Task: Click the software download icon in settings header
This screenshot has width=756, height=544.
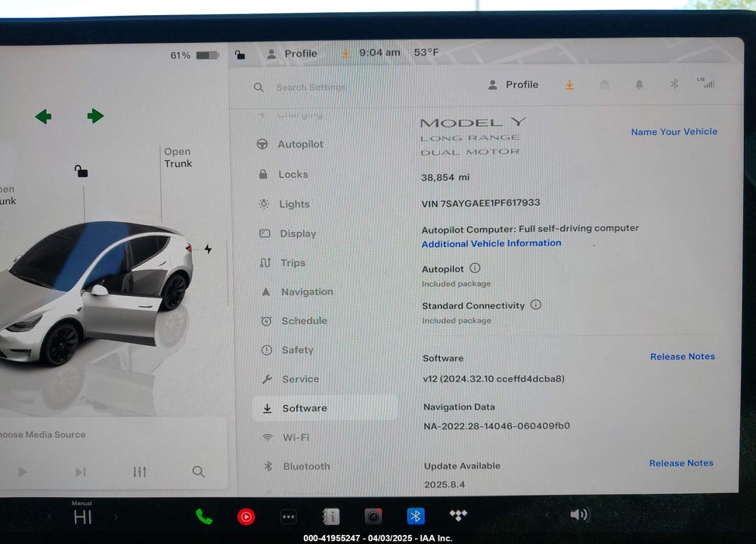Action: pos(569,85)
